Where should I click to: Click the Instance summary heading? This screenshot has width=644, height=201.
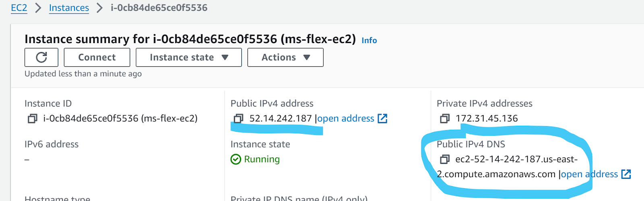tap(190, 39)
